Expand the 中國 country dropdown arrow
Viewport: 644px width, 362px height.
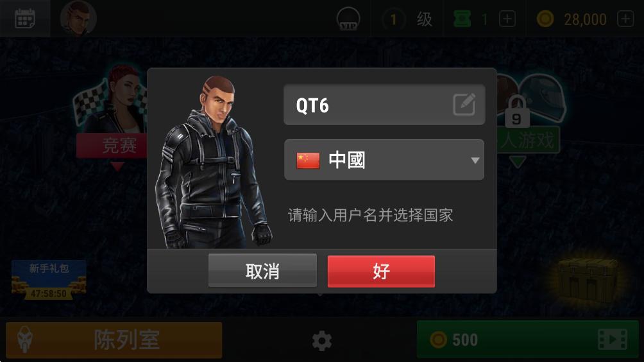[x=475, y=160]
